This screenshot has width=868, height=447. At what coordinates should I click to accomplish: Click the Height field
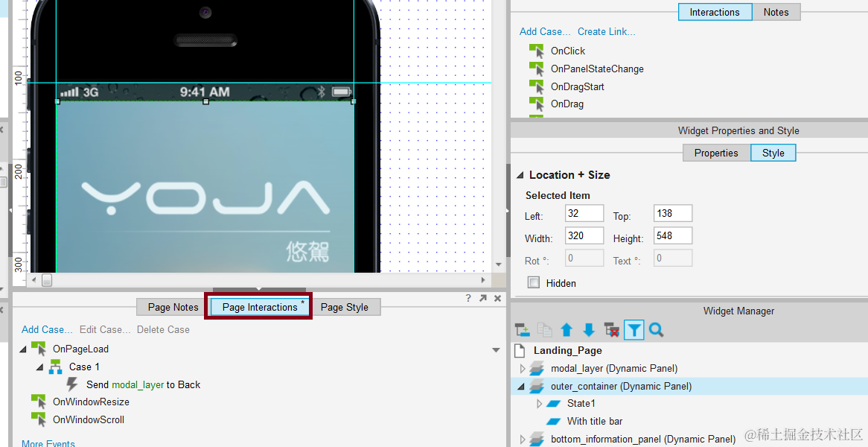click(x=673, y=235)
